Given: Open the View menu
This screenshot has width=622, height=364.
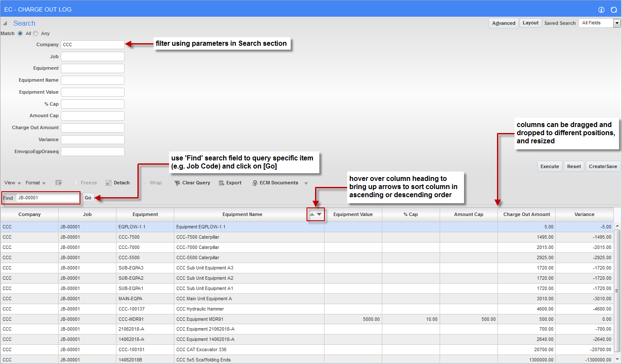Looking at the screenshot, I should point(12,183).
